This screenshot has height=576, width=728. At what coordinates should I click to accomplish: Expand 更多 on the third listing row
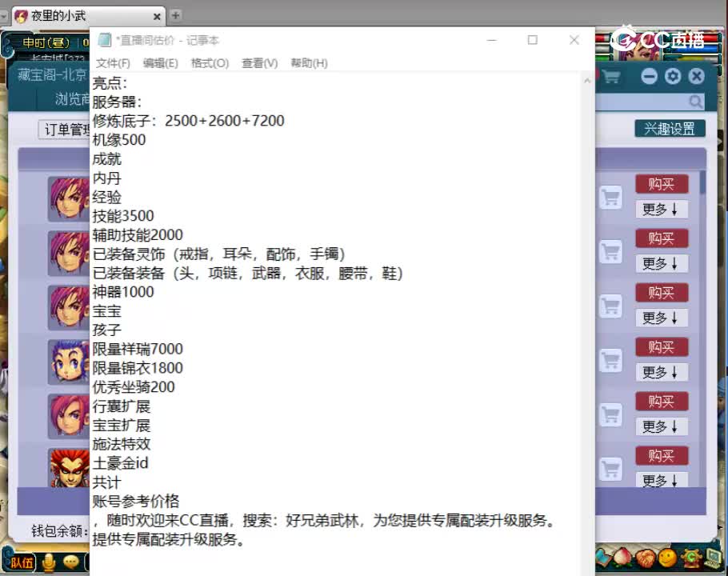662,318
